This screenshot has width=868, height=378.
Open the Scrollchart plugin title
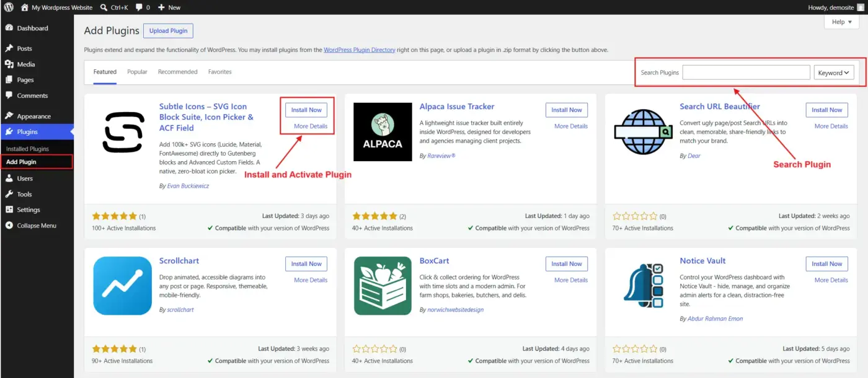tap(179, 261)
